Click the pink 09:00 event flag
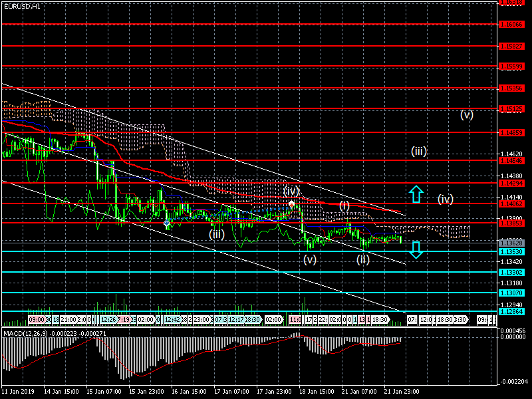The height and width of the screenshot is (399, 532). [x=37, y=320]
